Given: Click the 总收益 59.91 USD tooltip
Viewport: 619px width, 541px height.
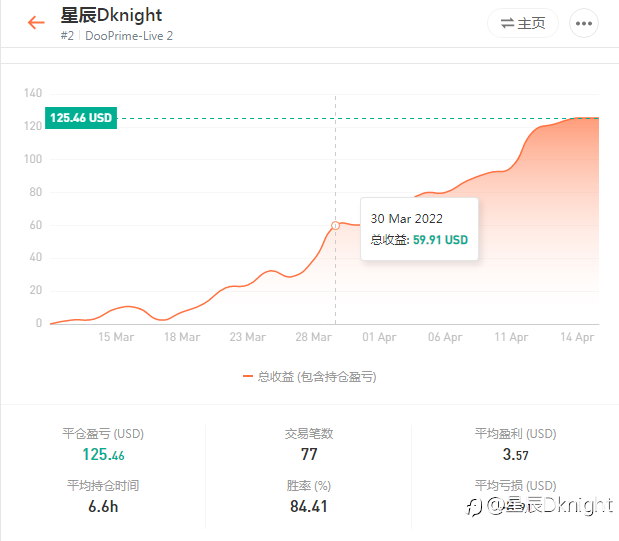Looking at the screenshot, I should pos(419,240).
